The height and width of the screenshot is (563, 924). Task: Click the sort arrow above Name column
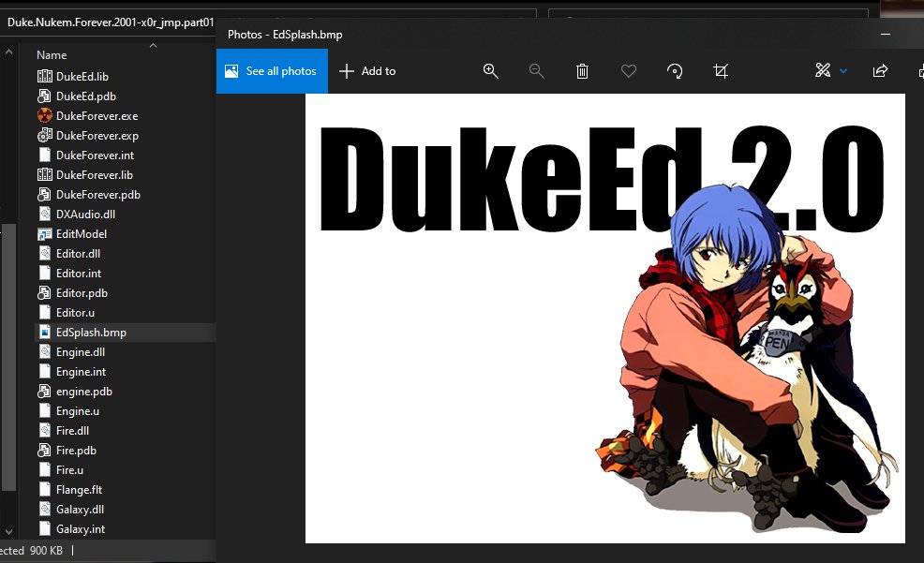tap(153, 45)
